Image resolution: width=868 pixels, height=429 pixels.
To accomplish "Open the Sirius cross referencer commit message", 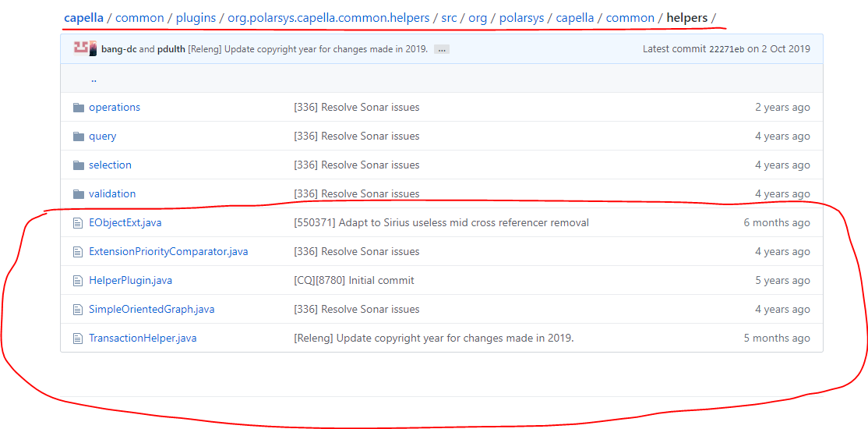I will pyautogui.click(x=441, y=223).
